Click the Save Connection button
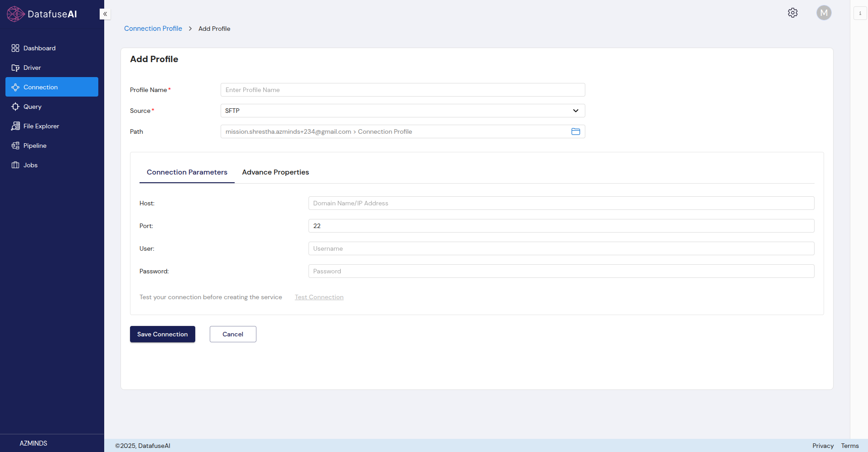This screenshot has height=452, width=868. coord(162,334)
